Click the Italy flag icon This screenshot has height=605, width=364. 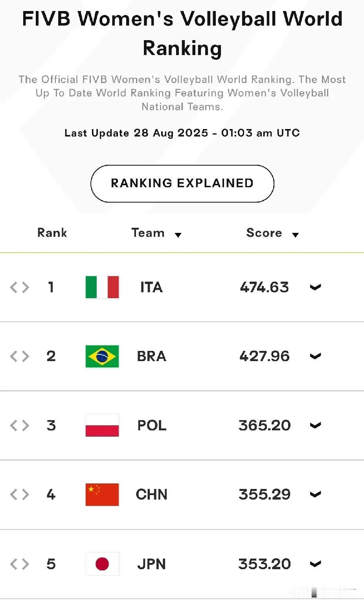pyautogui.click(x=102, y=287)
